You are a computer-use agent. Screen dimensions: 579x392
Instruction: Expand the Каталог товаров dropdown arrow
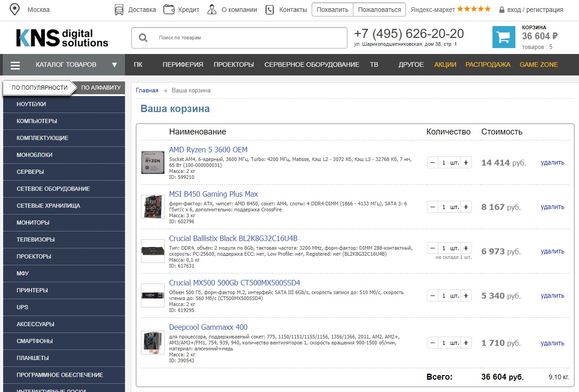click(x=114, y=65)
